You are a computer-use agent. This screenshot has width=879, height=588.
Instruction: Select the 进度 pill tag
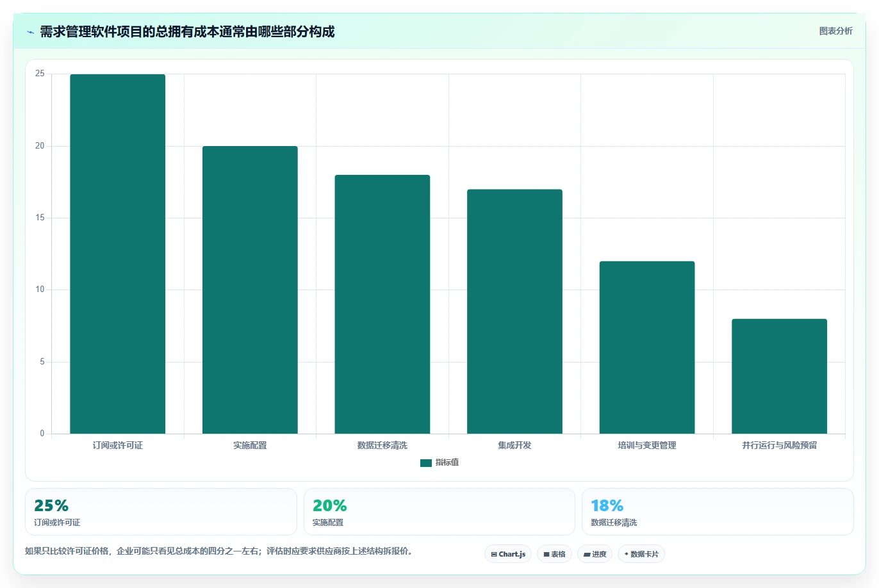[595, 554]
